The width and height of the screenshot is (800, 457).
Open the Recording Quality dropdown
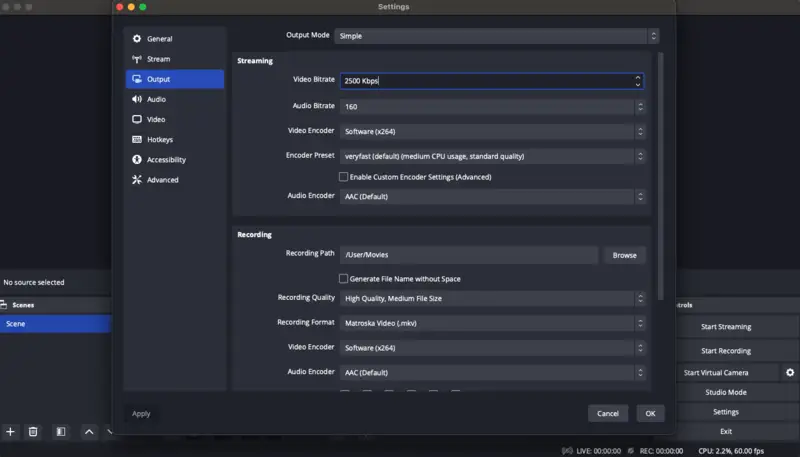[x=492, y=298]
